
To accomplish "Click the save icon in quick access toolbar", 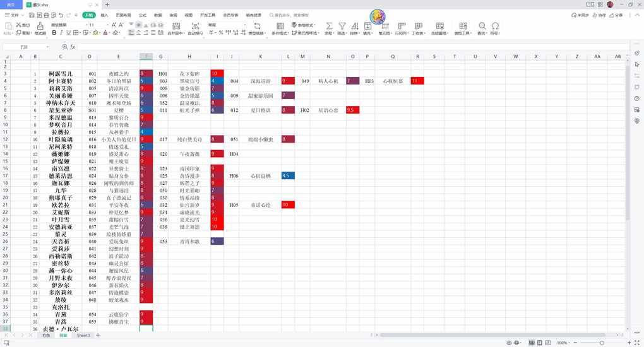I will point(32,15).
